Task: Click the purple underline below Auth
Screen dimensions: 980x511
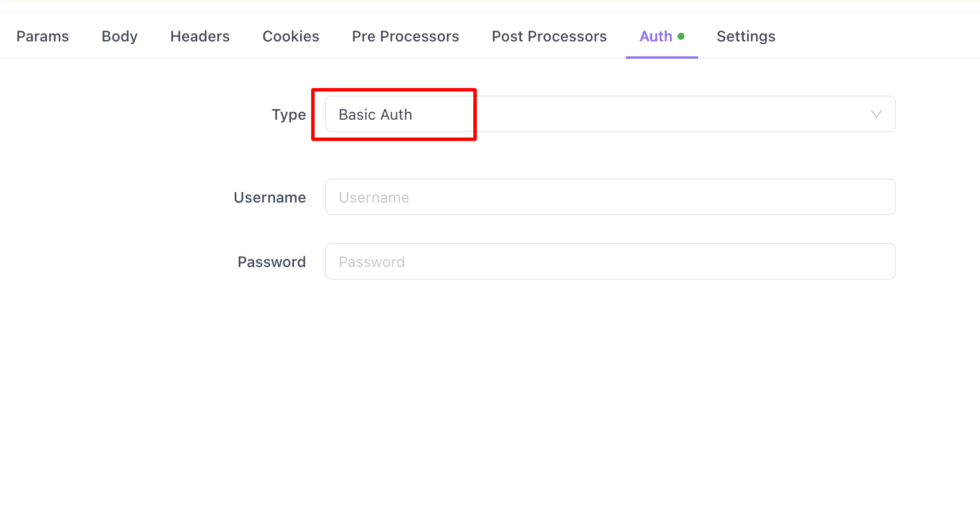Action: (x=661, y=56)
